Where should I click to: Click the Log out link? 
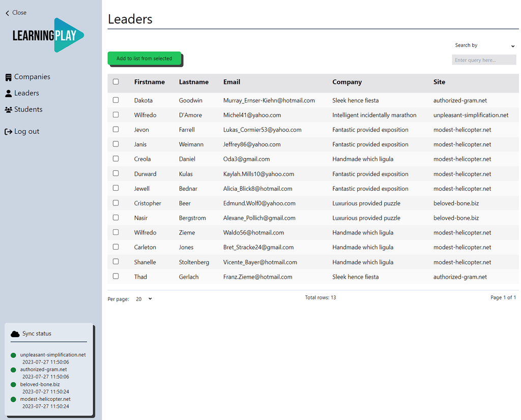point(26,131)
